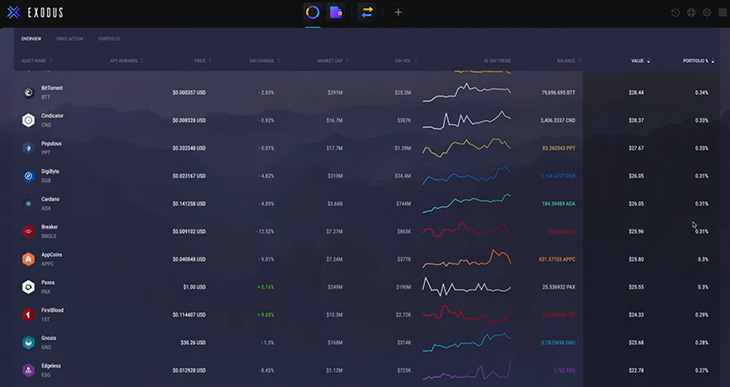Click the Breaker coin icon
The width and height of the screenshot is (730, 387).
point(28,231)
